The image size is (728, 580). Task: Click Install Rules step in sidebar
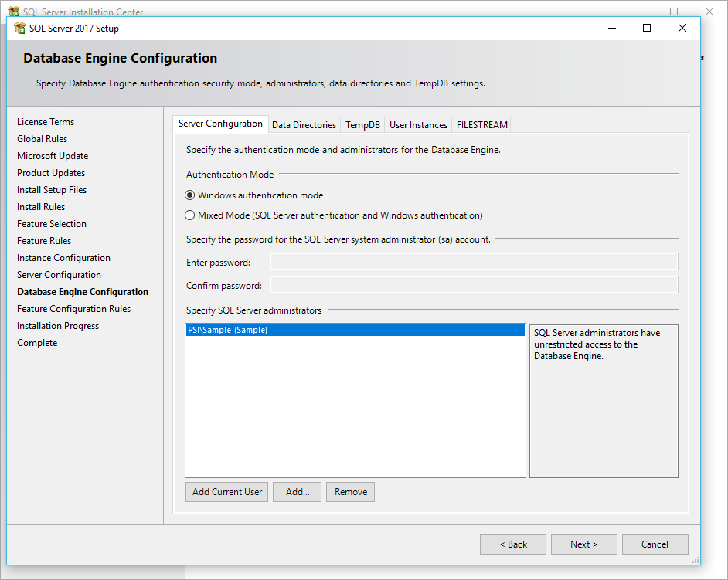click(41, 207)
